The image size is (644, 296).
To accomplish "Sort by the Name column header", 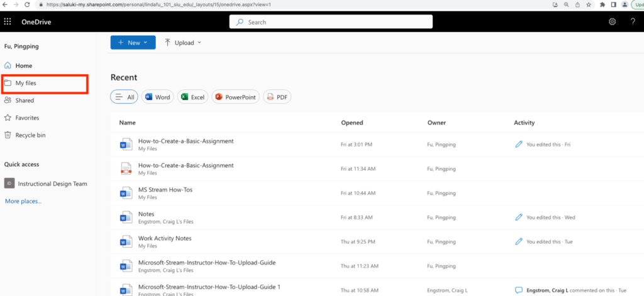I will click(x=127, y=123).
